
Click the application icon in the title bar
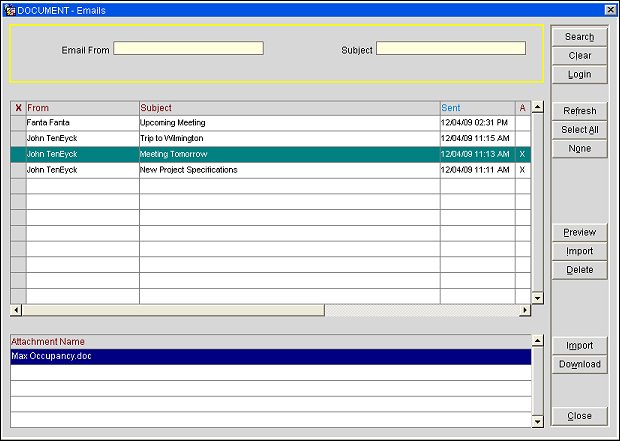(10, 8)
